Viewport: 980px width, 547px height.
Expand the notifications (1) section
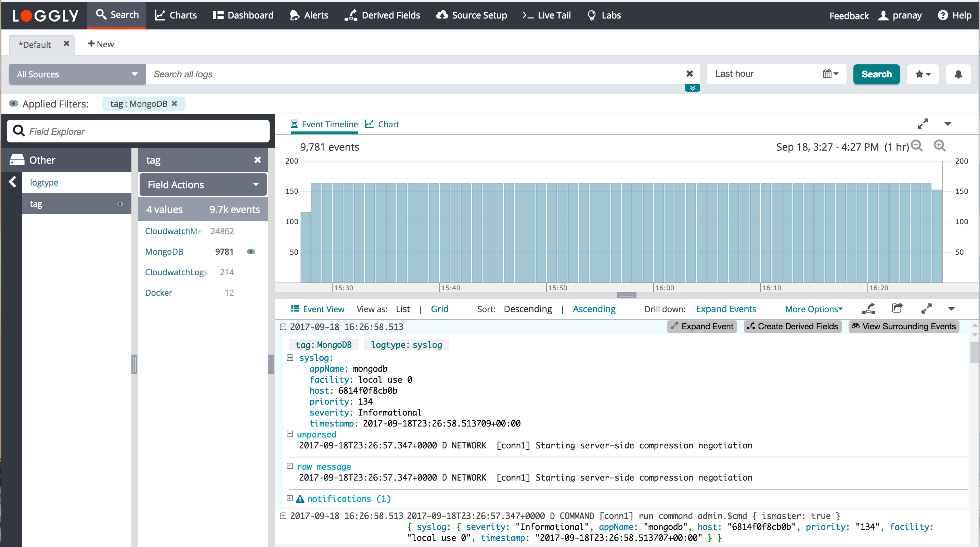click(x=290, y=498)
